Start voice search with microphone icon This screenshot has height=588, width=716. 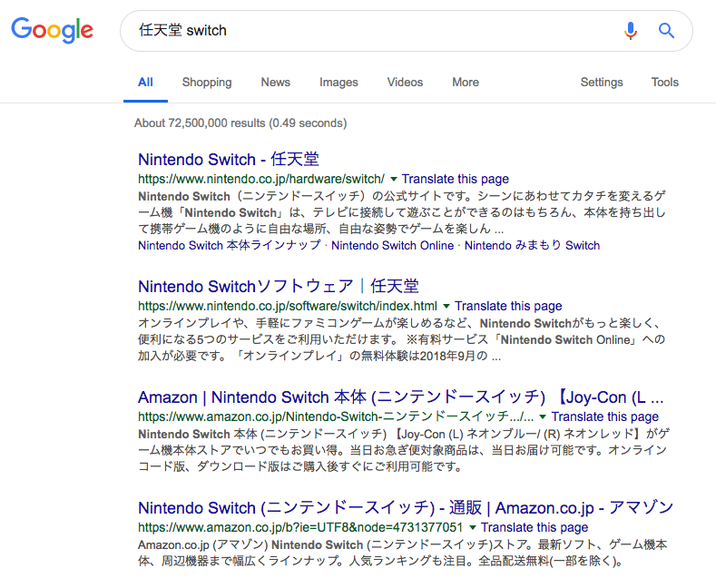[631, 31]
